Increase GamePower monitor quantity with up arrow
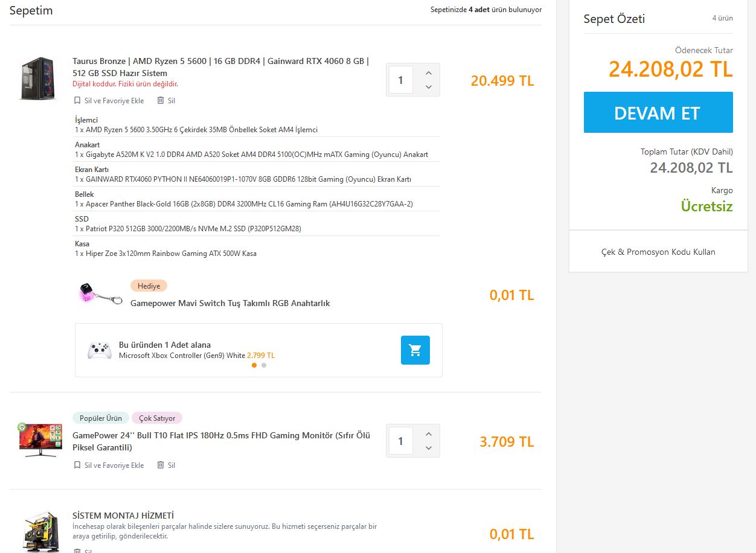The image size is (756, 553). (x=429, y=434)
